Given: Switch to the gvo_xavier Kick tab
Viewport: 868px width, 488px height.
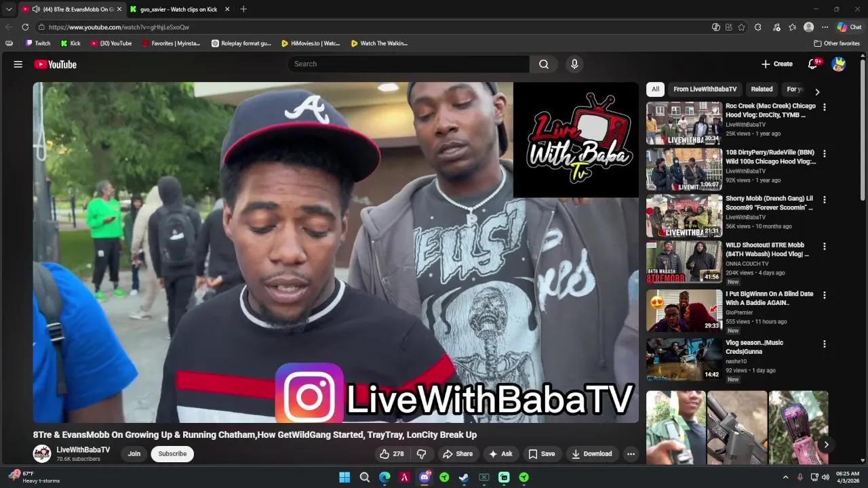Looking at the screenshot, I should (178, 9).
